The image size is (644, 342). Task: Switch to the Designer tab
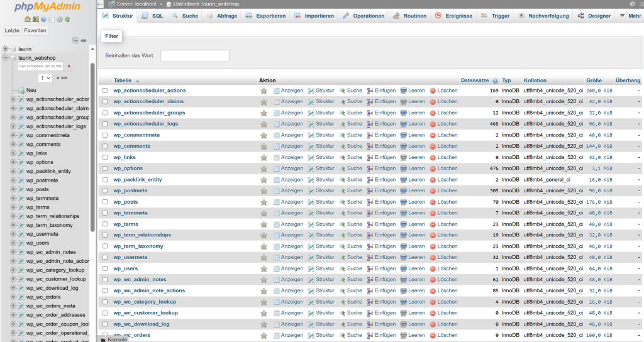coord(594,16)
